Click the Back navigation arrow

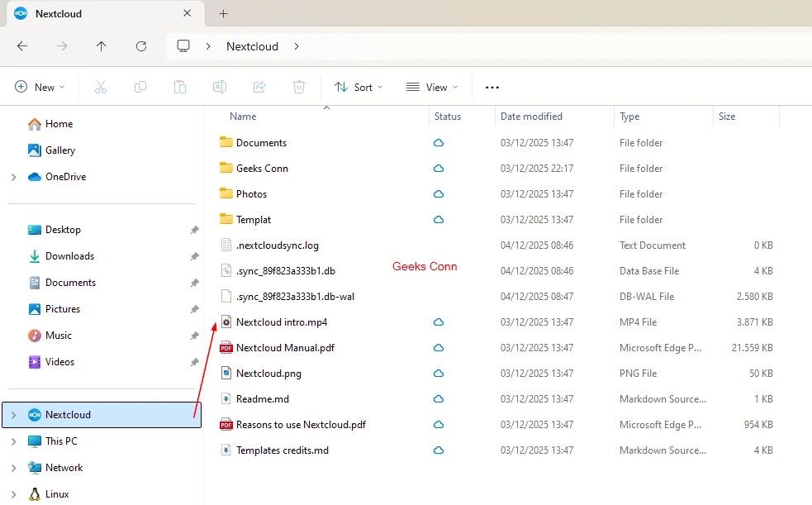pyautogui.click(x=22, y=46)
